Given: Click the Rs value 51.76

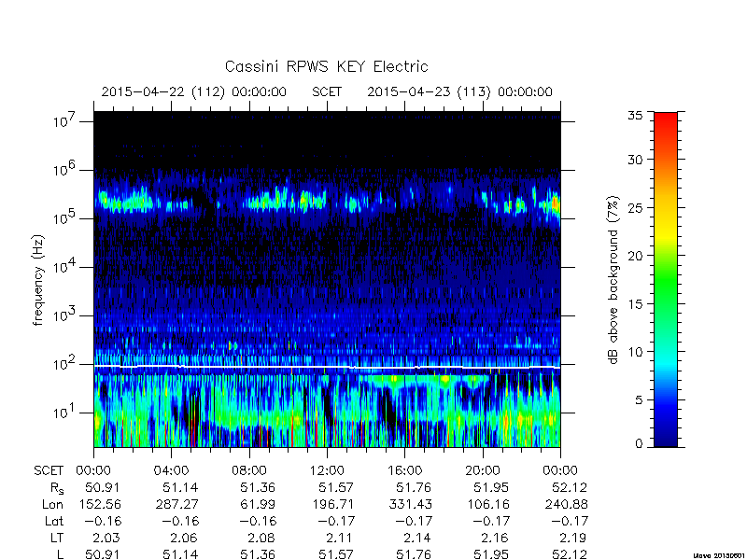Looking at the screenshot, I should point(414,487).
